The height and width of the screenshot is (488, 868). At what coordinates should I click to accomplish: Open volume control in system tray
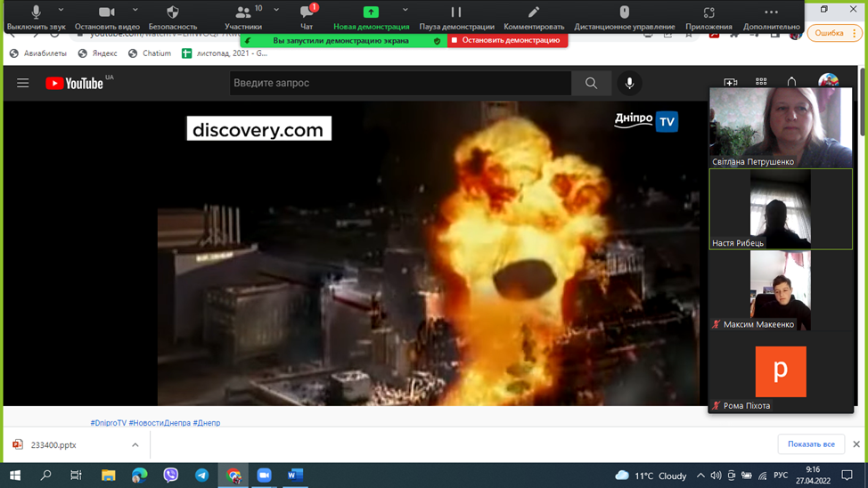(x=716, y=476)
